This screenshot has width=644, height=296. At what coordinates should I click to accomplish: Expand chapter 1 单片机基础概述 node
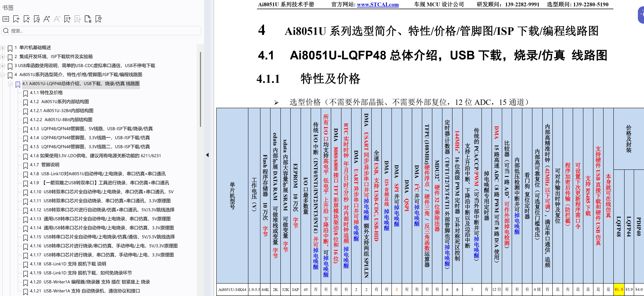pyautogui.click(x=3, y=48)
